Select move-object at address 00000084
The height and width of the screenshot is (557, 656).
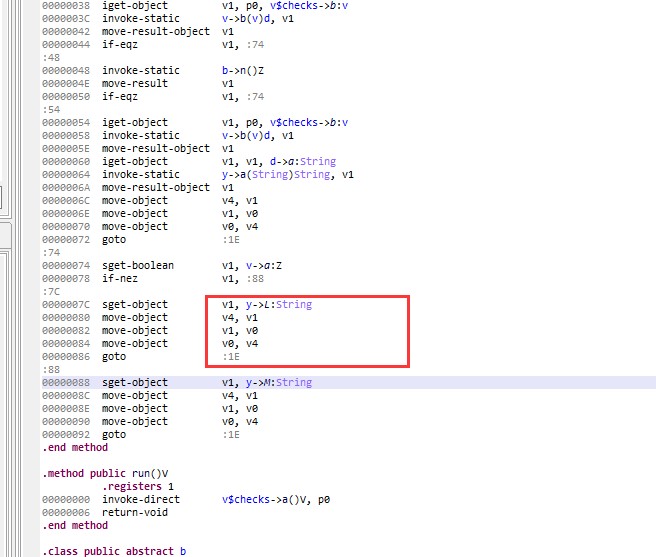(135, 343)
